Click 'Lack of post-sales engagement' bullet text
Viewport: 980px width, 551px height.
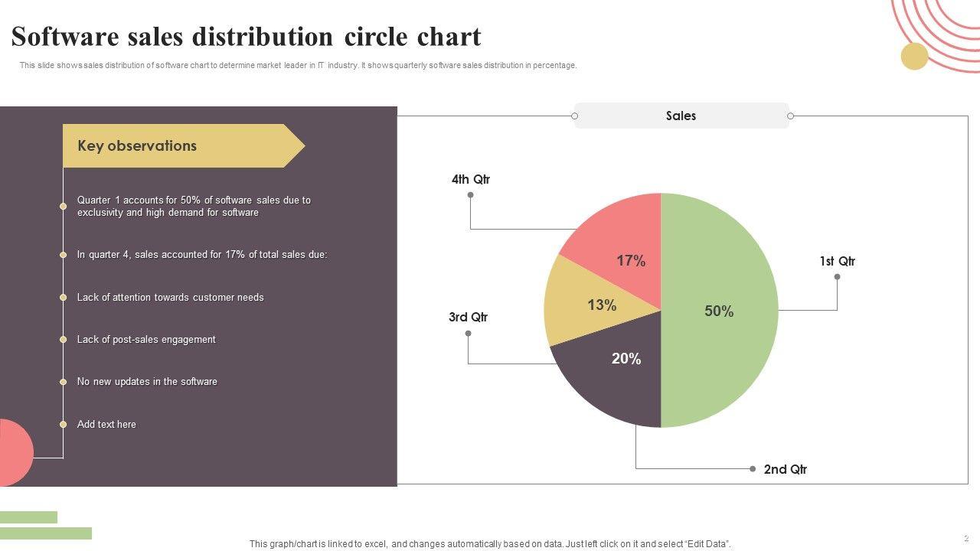point(146,339)
